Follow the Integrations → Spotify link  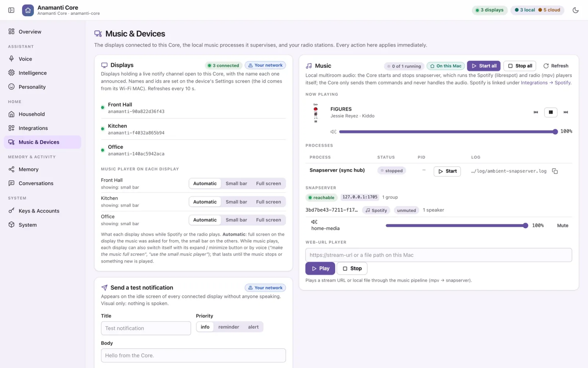[546, 83]
